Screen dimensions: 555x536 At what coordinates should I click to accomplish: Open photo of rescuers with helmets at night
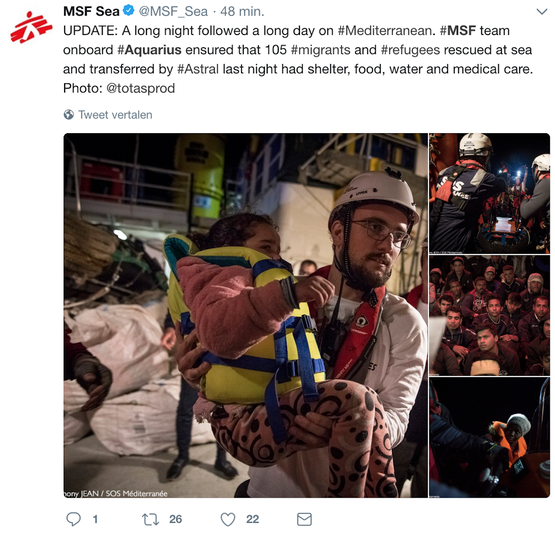(490, 193)
